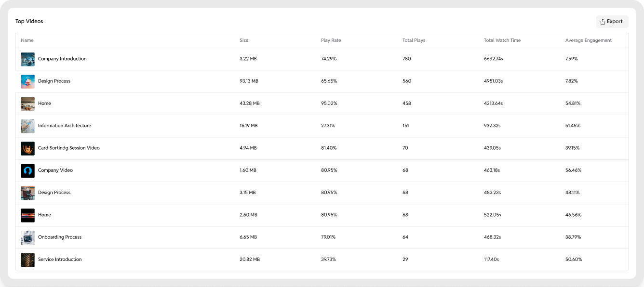The image size is (644, 287).
Task: Open the second Home video thumbnail
Action: click(x=27, y=215)
